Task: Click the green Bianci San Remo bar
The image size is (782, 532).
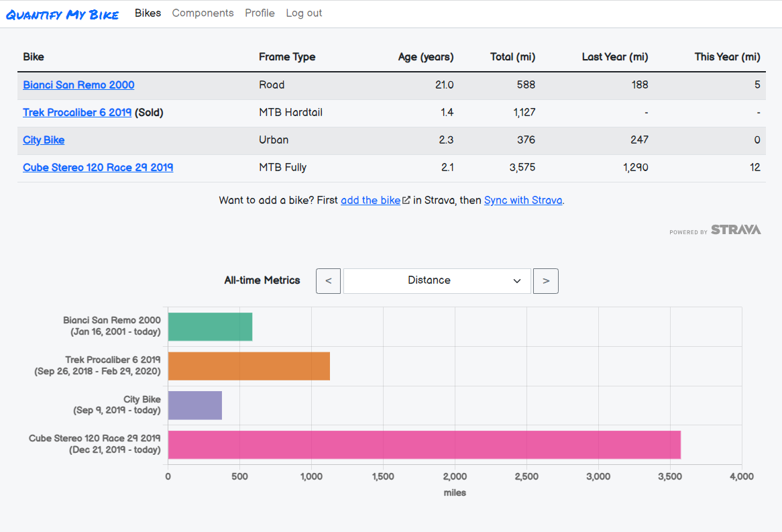Action: [210, 327]
